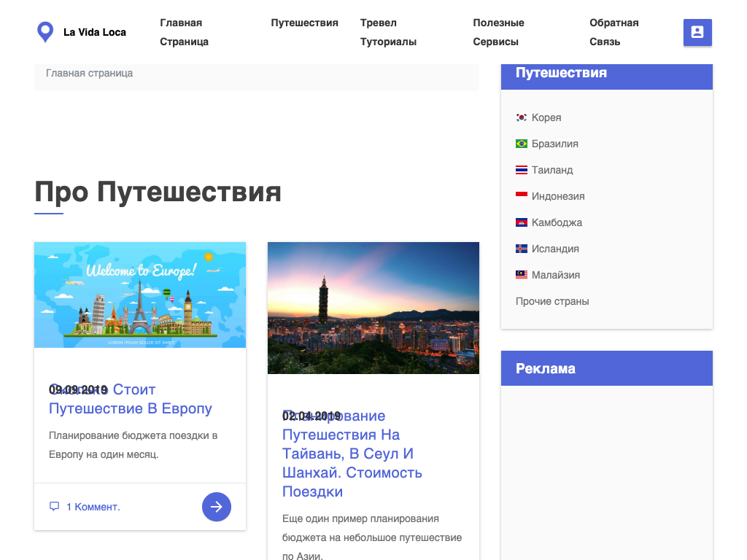Click the South Korea flag icon
Viewport: 747px width, 560px height.
tap(522, 117)
